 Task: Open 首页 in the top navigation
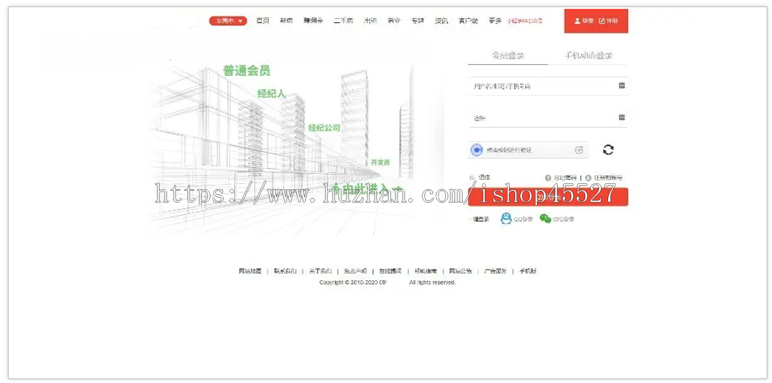pos(262,21)
